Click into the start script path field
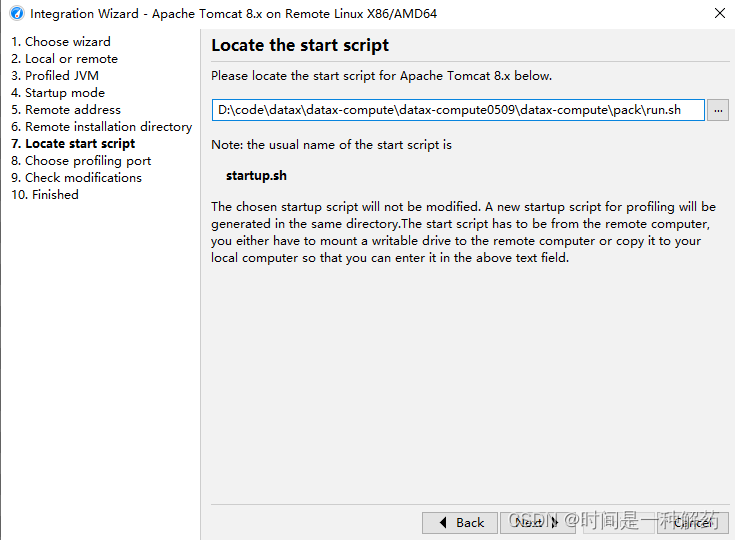735x540 pixels. (x=458, y=110)
